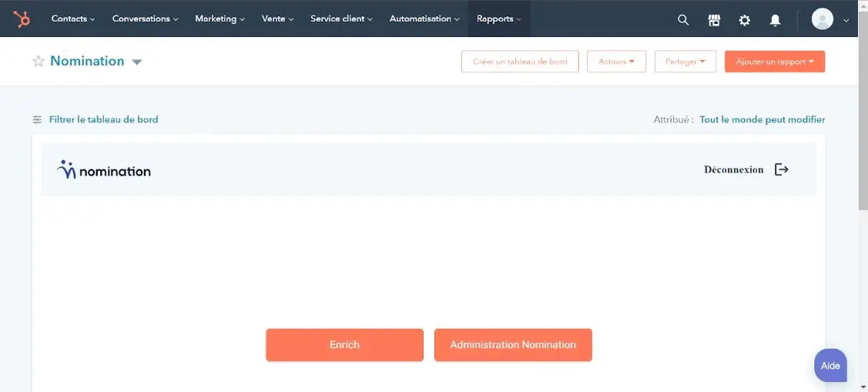868x392 pixels.
Task: Click the Administration Nomination button
Action: [x=513, y=345]
